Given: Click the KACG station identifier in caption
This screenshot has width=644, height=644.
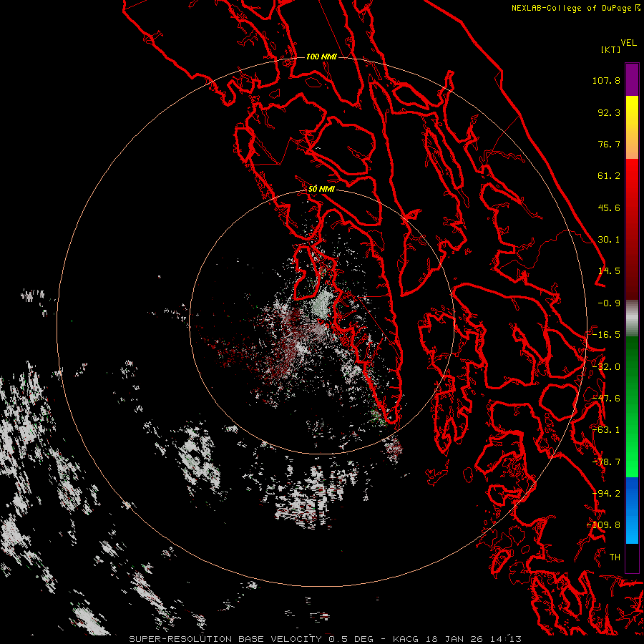Looking at the screenshot, I should (406, 639).
